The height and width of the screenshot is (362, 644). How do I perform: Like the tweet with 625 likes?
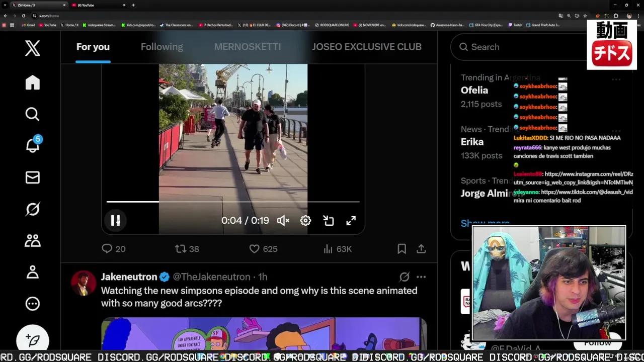(x=264, y=249)
